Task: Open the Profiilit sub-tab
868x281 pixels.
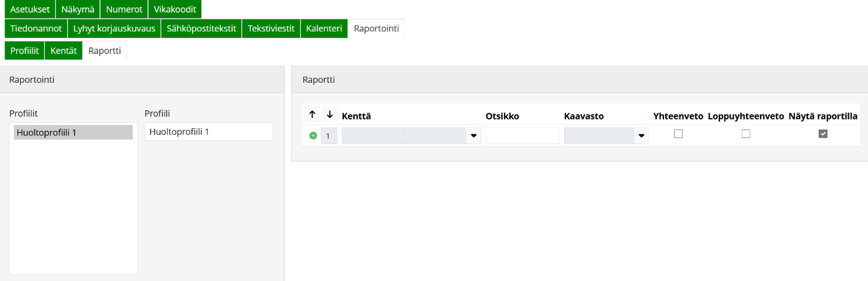Action: [25, 51]
